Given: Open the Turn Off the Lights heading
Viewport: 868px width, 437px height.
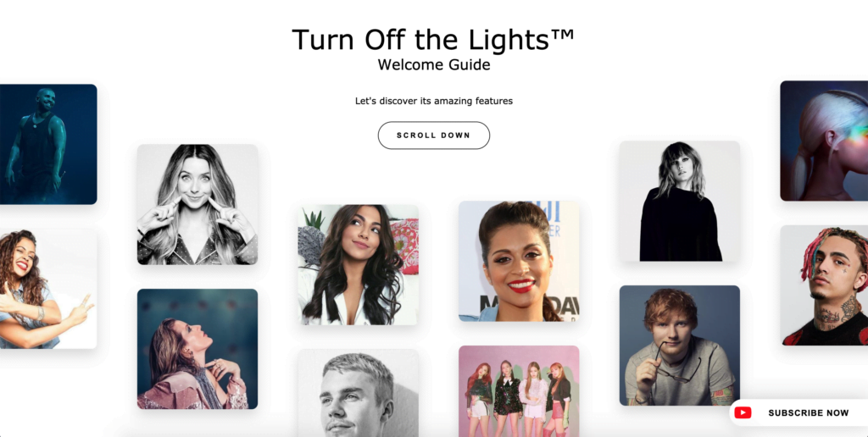Looking at the screenshot, I should tap(433, 40).
